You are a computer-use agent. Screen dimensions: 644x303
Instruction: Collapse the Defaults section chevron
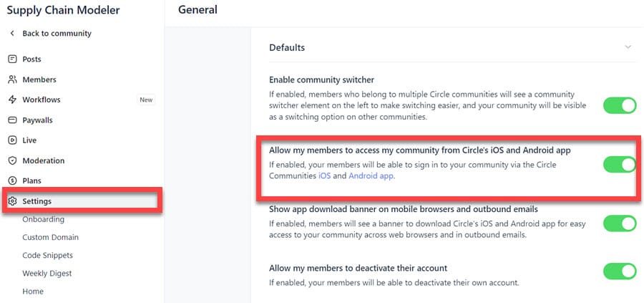coord(628,47)
